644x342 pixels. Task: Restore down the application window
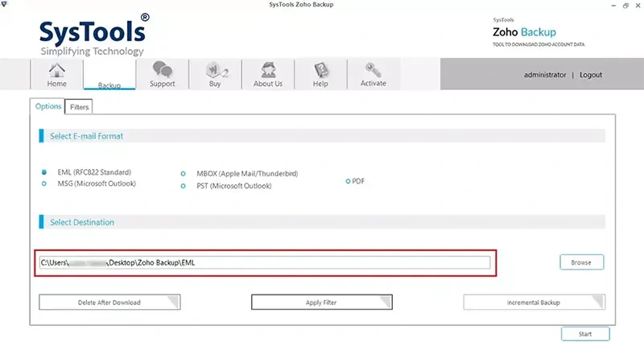(625, 6)
